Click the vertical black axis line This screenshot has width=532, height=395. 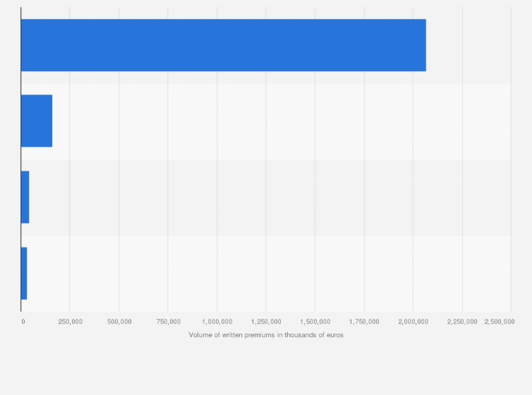(x=20, y=159)
